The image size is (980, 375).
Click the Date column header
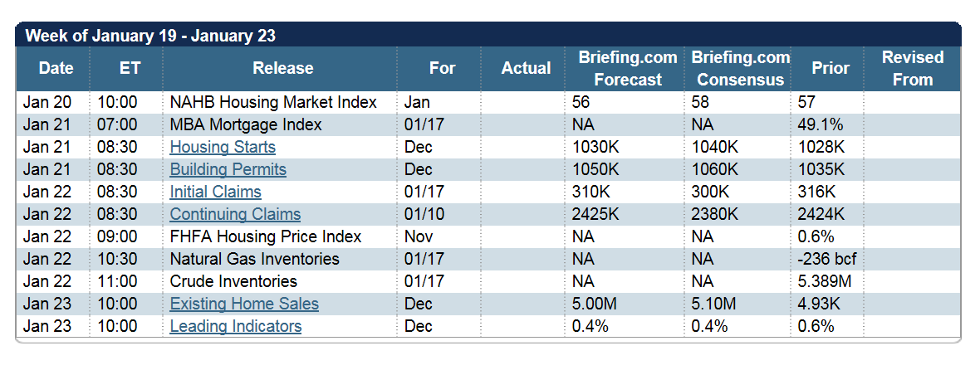(x=56, y=68)
